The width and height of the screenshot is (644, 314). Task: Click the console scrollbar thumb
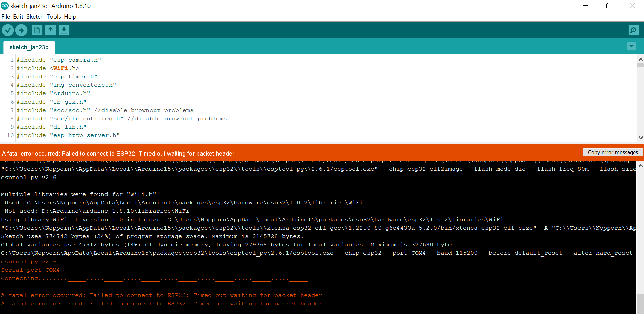640,304
